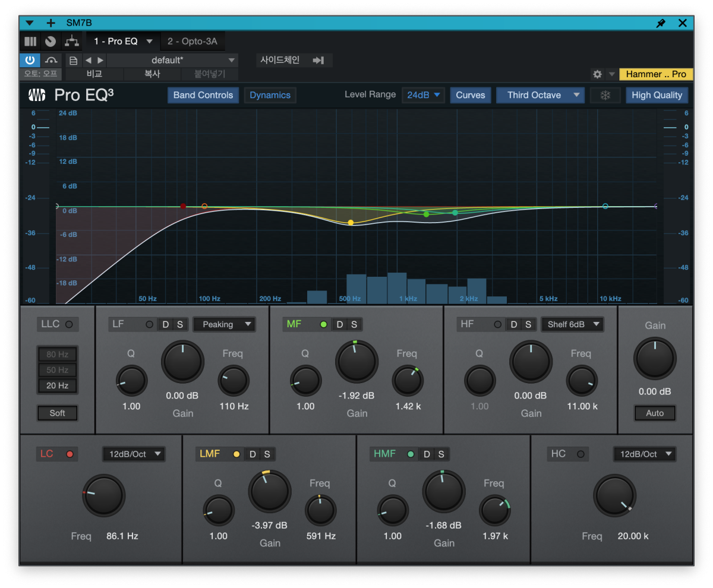Click the snowflake freeze spectrum icon
Image resolution: width=713 pixels, height=588 pixels.
(605, 95)
